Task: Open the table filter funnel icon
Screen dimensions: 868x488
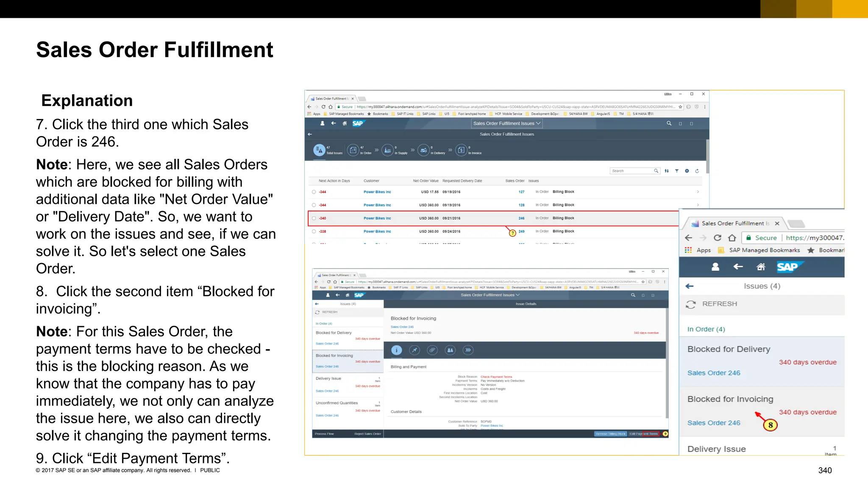Action: pyautogui.click(x=677, y=171)
